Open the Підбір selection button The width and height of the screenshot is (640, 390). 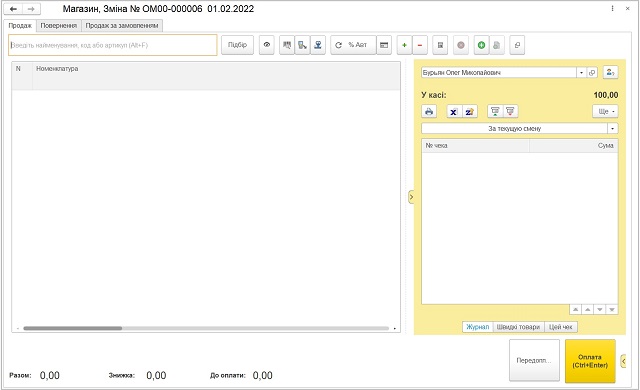(x=237, y=45)
